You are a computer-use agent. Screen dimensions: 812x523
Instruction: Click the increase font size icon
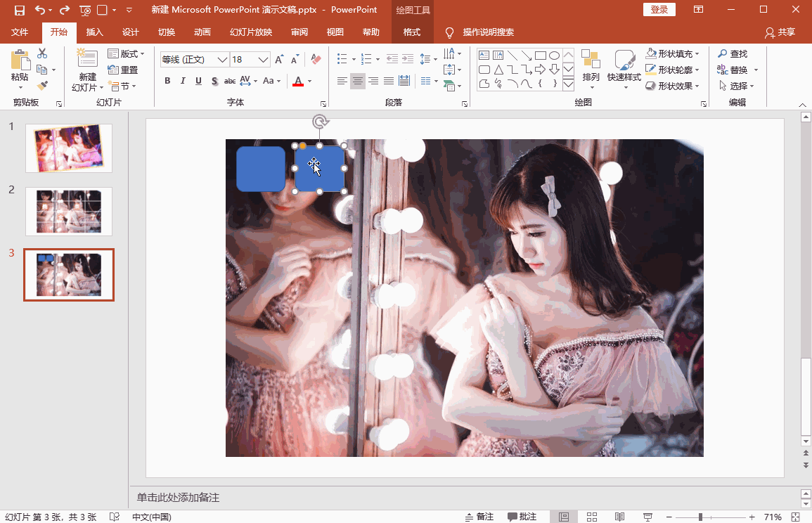(x=279, y=60)
